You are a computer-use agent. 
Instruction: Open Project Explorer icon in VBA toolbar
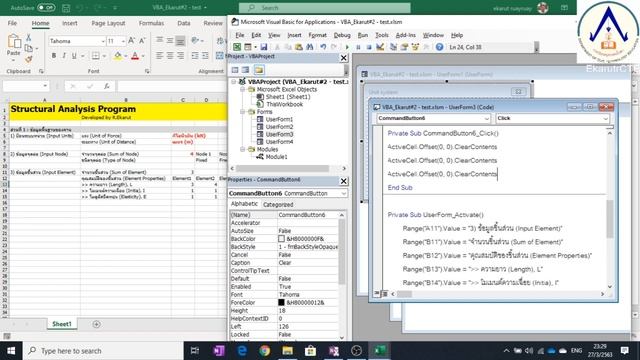tap(393, 47)
